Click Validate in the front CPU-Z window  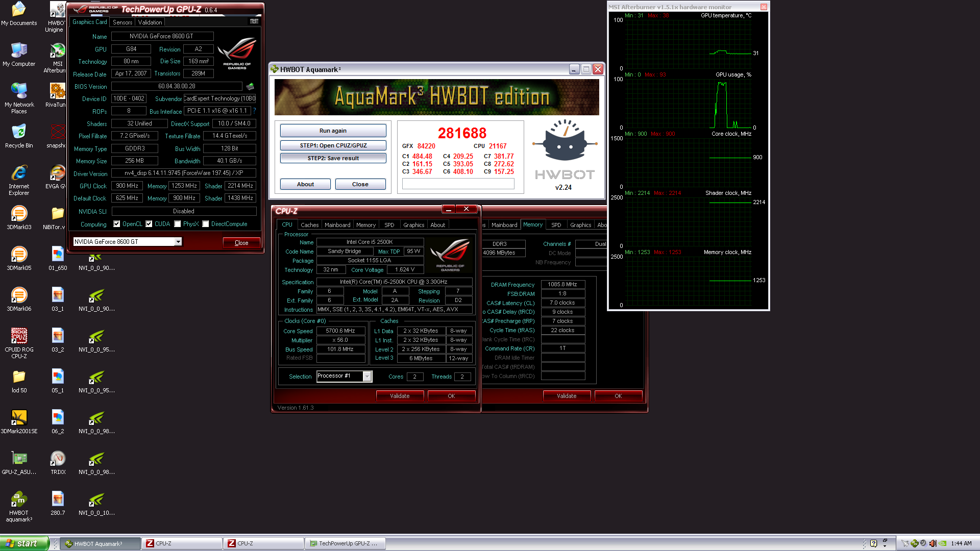400,396
